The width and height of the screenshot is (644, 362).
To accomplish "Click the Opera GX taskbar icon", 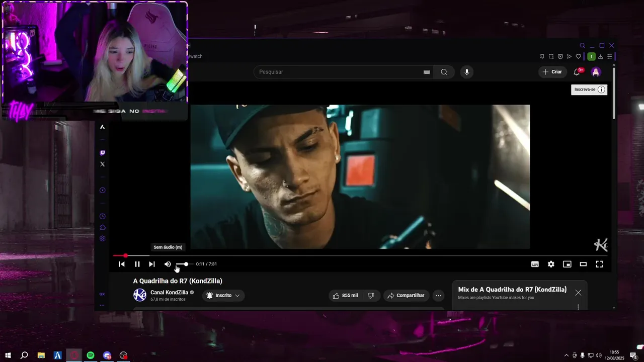I will click(74, 355).
